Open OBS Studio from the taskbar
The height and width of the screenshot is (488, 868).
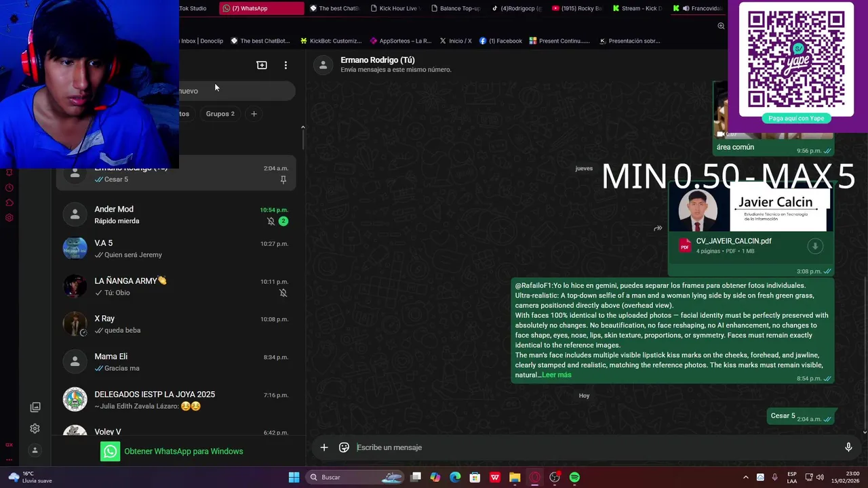click(x=555, y=477)
